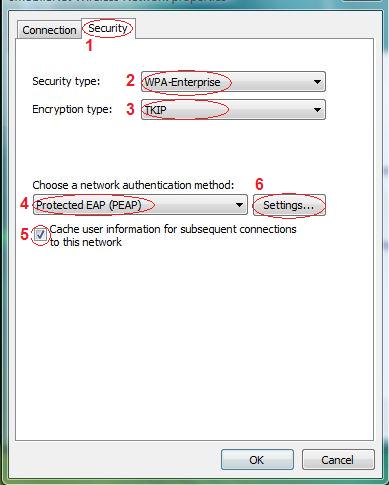Click the authentication method dropdown arrow

click(239, 205)
